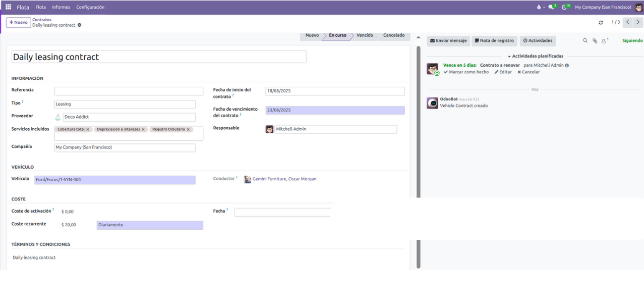Click the gear icon beside the contract breadcrumb
The height and width of the screenshot is (307, 644).
[x=79, y=25]
